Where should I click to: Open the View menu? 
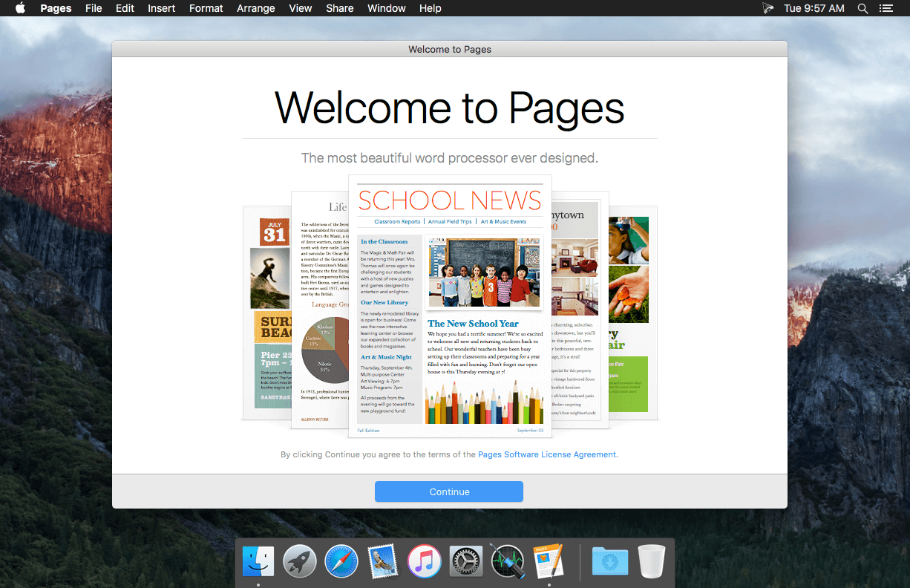tap(301, 8)
